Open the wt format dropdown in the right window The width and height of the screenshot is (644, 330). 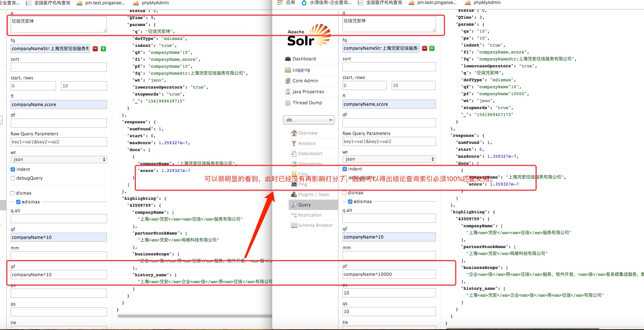click(389, 159)
